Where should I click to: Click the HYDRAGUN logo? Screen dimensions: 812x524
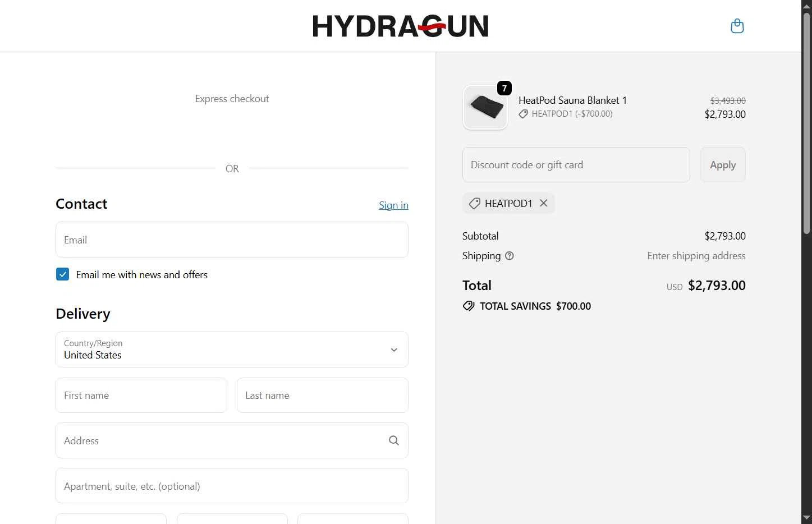pyautogui.click(x=401, y=26)
